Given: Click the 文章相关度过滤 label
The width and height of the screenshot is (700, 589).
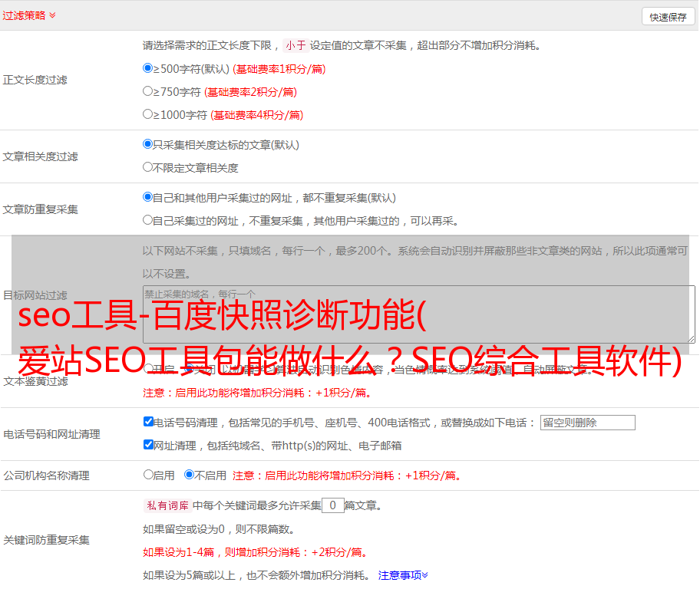Looking at the screenshot, I should click(x=40, y=156).
